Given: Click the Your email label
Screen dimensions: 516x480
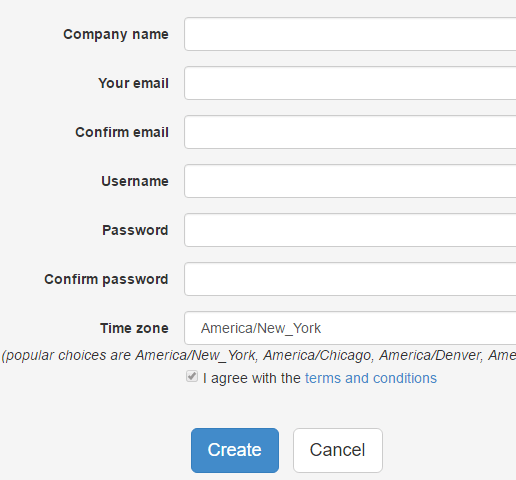Looking at the screenshot, I should click(133, 83).
